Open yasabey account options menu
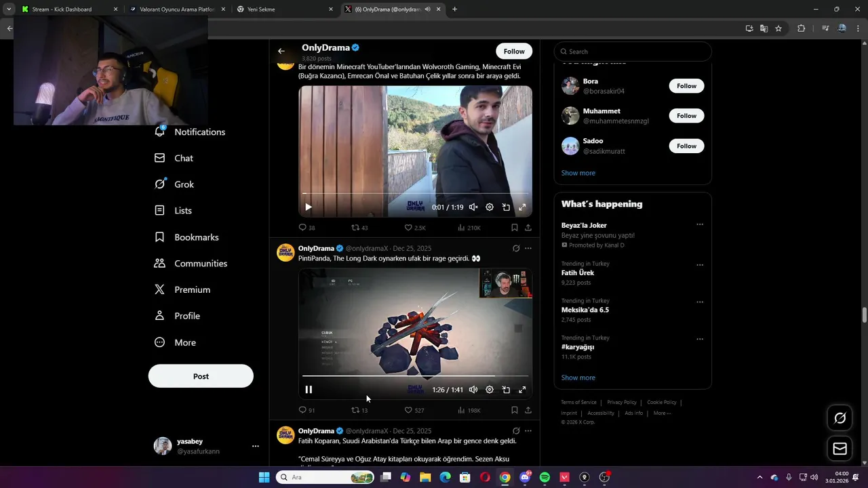Screen dimensions: 868x488 click(x=256, y=446)
